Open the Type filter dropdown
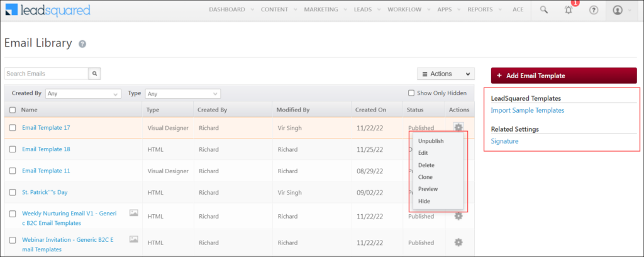 point(183,94)
